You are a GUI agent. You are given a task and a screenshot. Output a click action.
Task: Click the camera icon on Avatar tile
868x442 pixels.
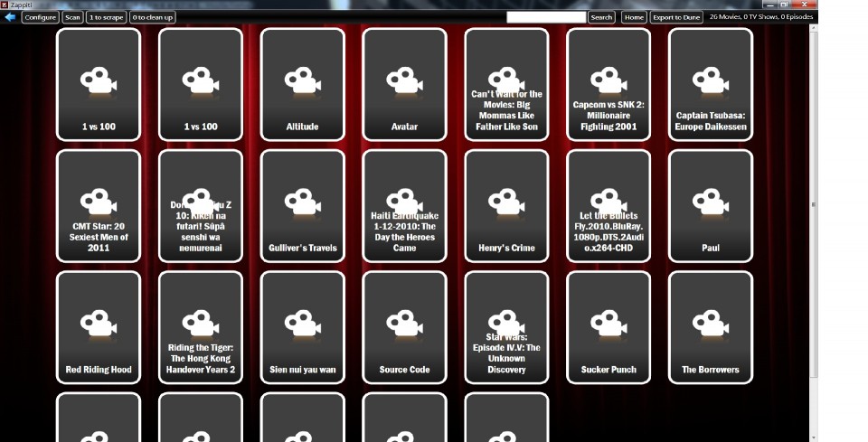coord(403,81)
